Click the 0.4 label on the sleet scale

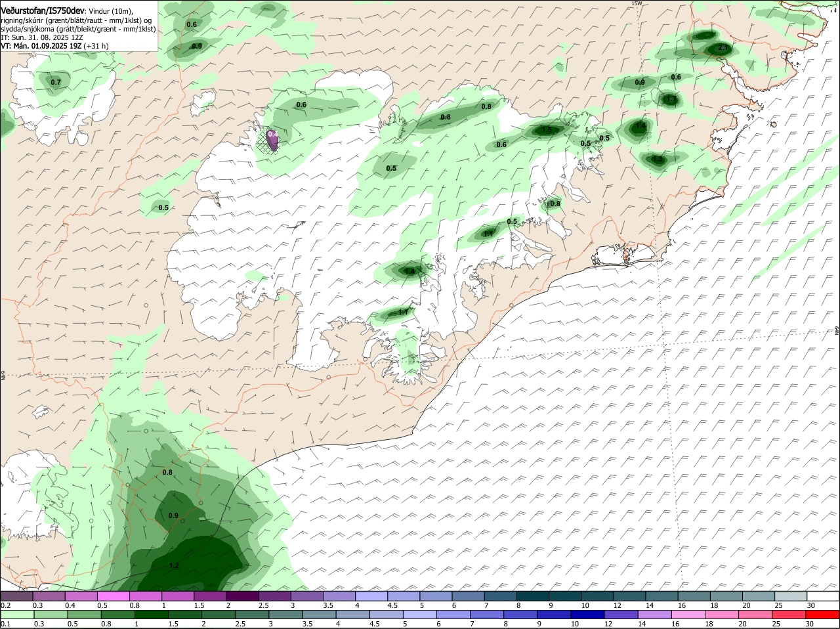70,605
